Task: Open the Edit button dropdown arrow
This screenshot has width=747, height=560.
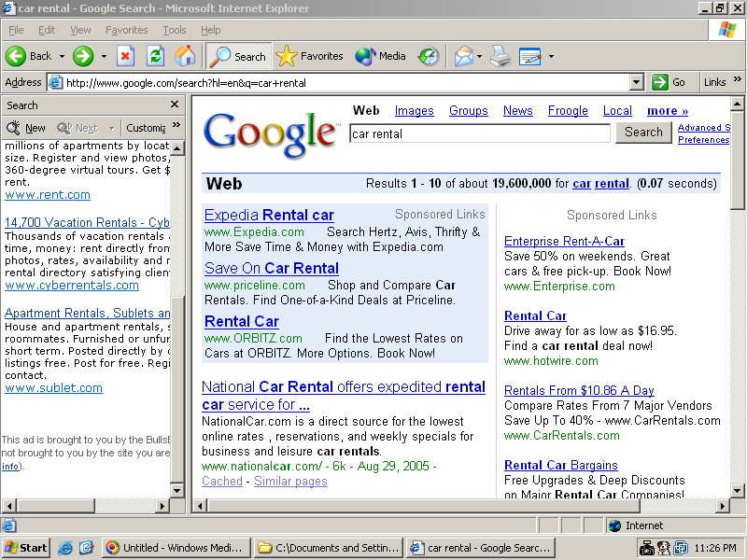Action: (x=551, y=56)
